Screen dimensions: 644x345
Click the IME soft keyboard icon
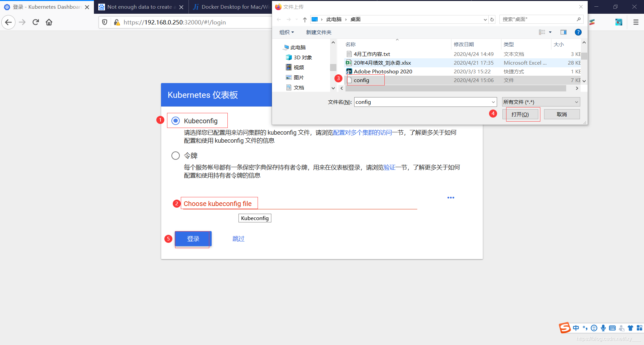click(x=612, y=328)
